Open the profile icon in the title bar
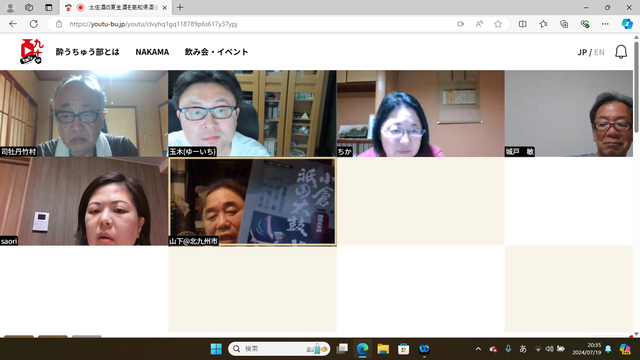The image size is (640, 360). coord(10,7)
